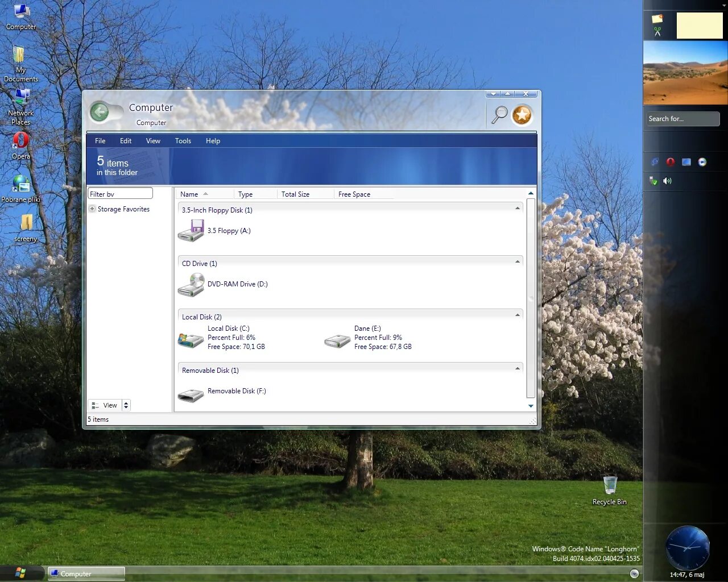
Task: Click the Computer breadcrumb below the title
Action: click(151, 123)
